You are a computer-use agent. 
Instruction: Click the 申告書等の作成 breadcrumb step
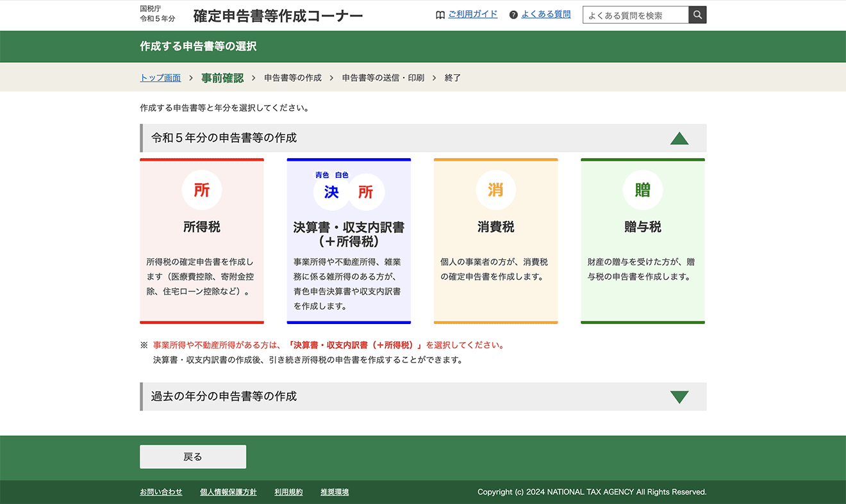coord(293,77)
